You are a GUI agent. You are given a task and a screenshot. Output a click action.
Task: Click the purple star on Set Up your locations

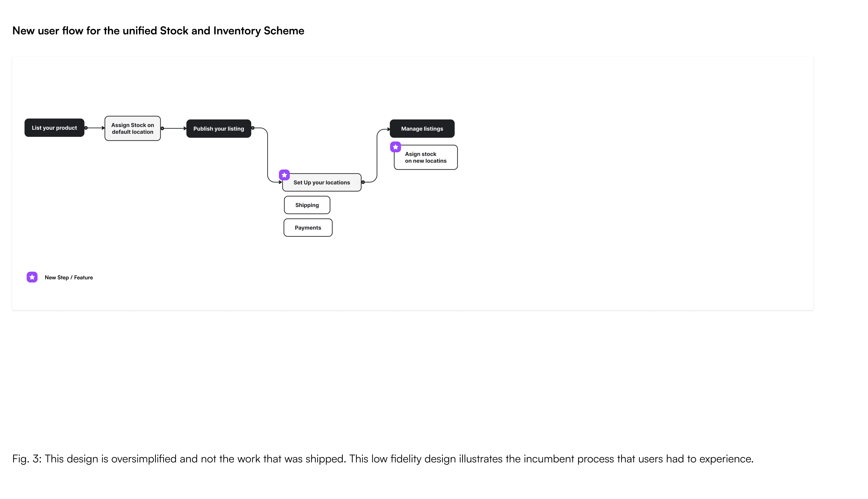(x=284, y=175)
